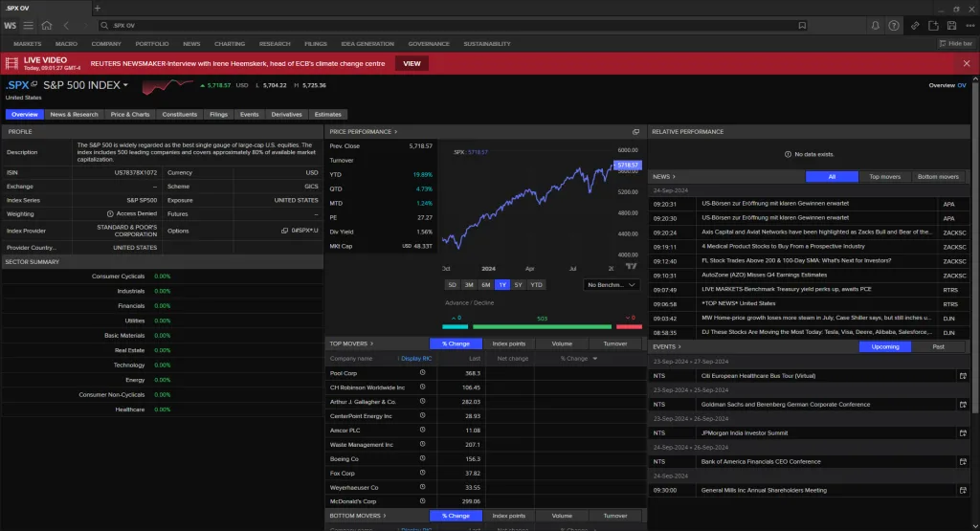The height and width of the screenshot is (531, 980).
Task: Show Past events
Action: pos(938,346)
